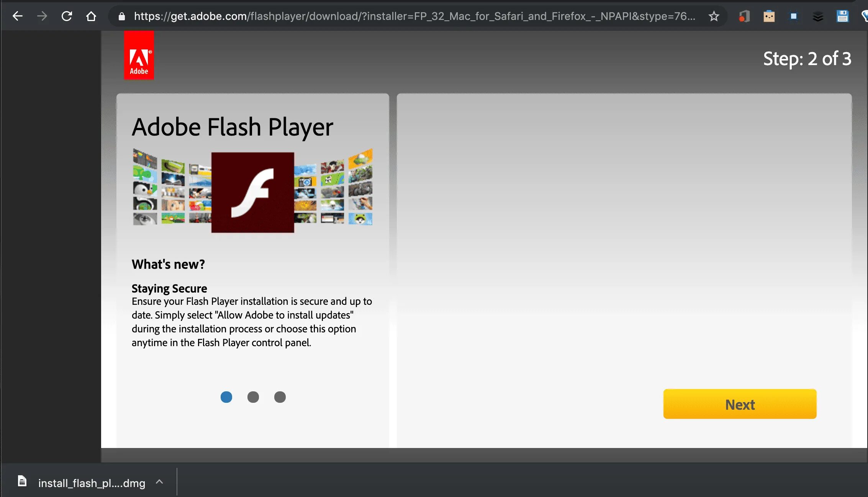Select the first blue carousel dot
This screenshot has height=497, width=868.
point(226,397)
